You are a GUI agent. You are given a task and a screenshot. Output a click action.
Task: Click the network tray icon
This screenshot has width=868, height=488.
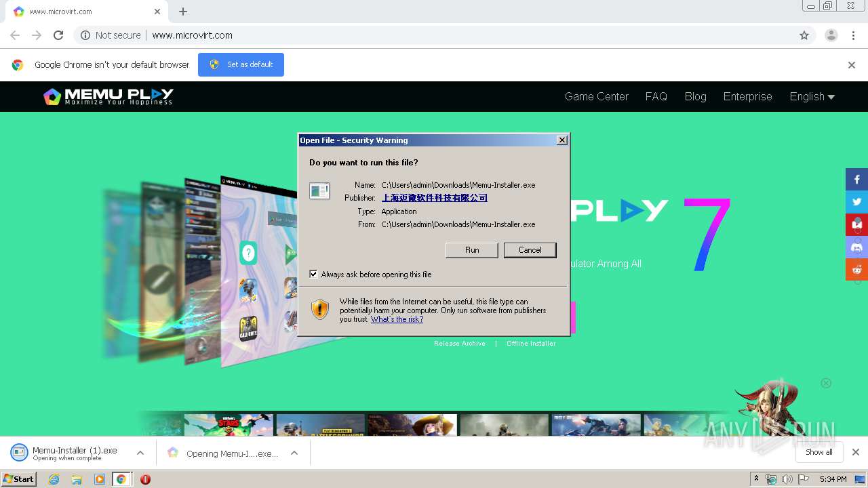point(771,479)
